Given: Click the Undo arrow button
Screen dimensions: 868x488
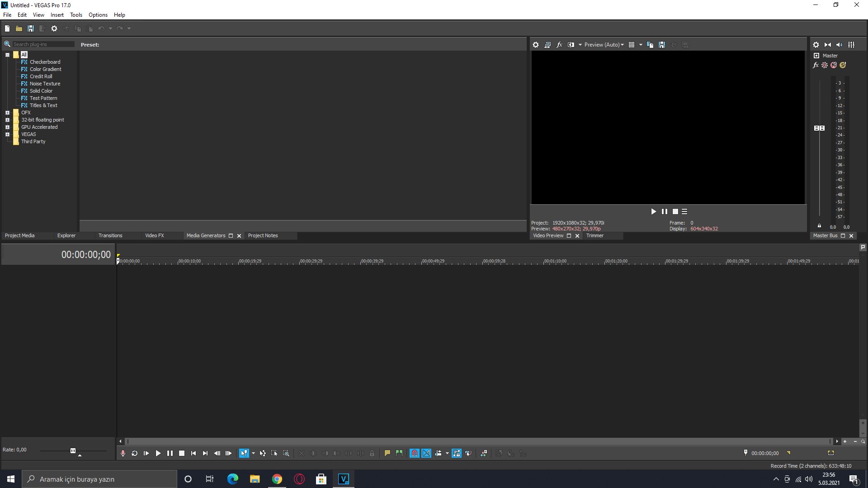Looking at the screenshot, I should tap(101, 28).
